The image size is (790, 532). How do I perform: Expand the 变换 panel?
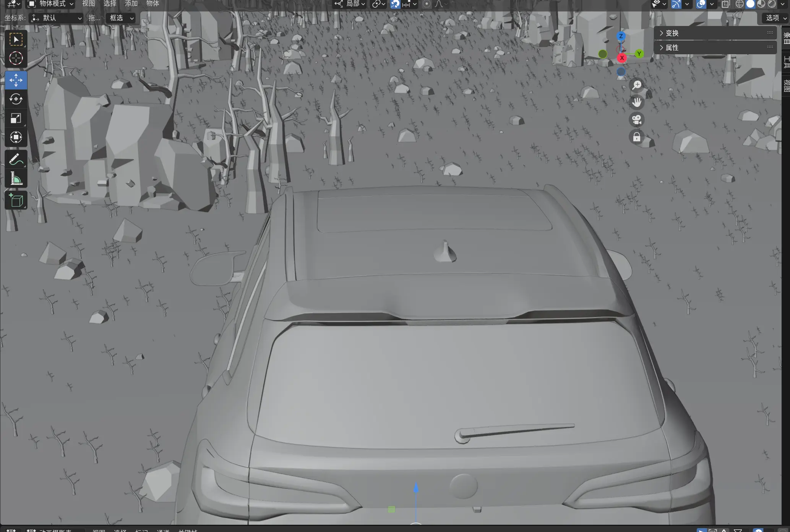(672, 33)
